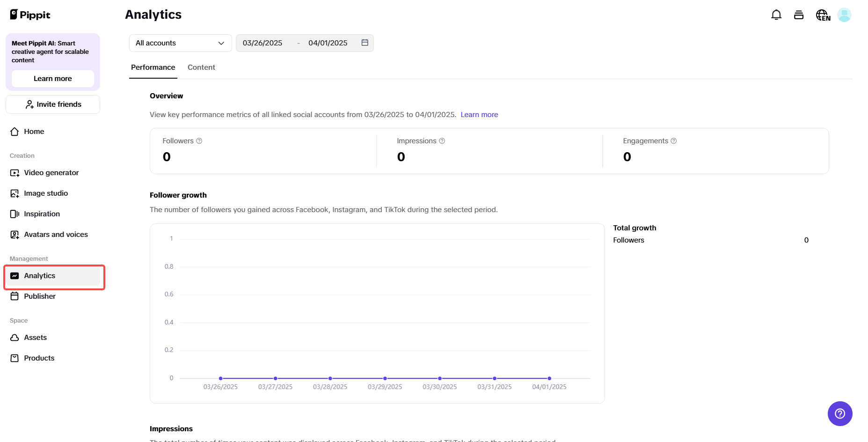Click the Pippit logo
This screenshot has width=868, height=442.
(30, 15)
